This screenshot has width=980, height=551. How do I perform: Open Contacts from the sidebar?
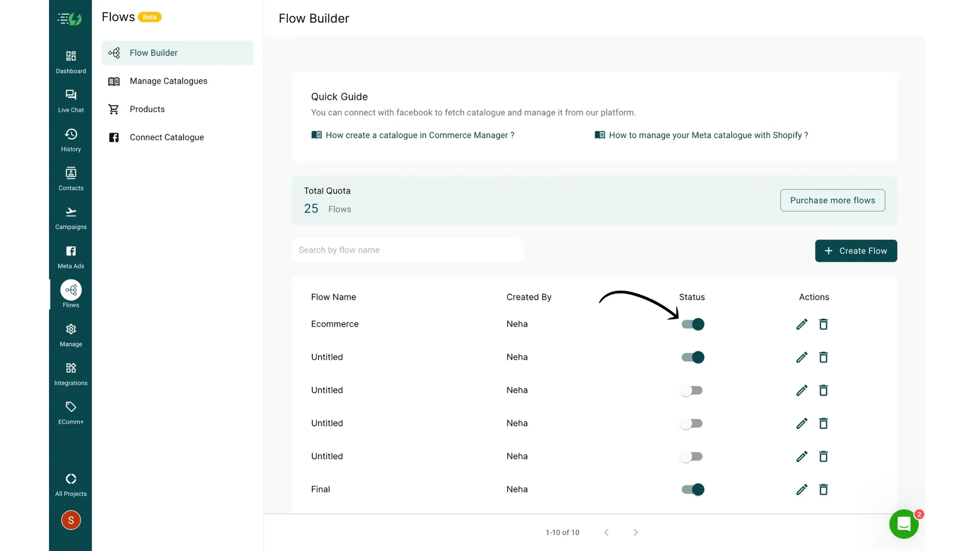point(71,178)
